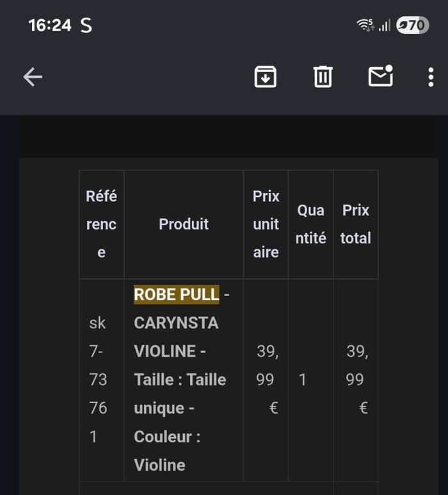The image size is (448, 495).
Task: Mark the email as unread via envelope icon
Action: tap(380, 77)
